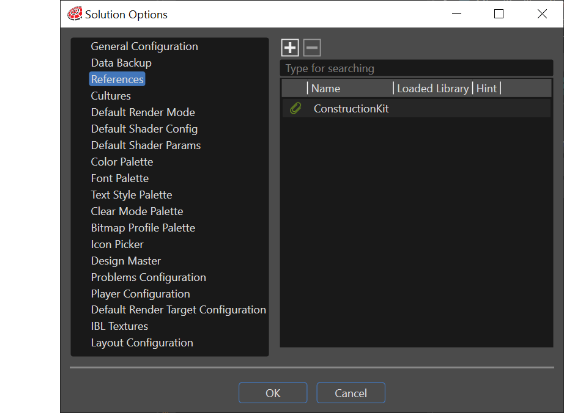The image size is (564, 414).
Task: Open Bitmap Profile Palette section
Action: point(143,228)
